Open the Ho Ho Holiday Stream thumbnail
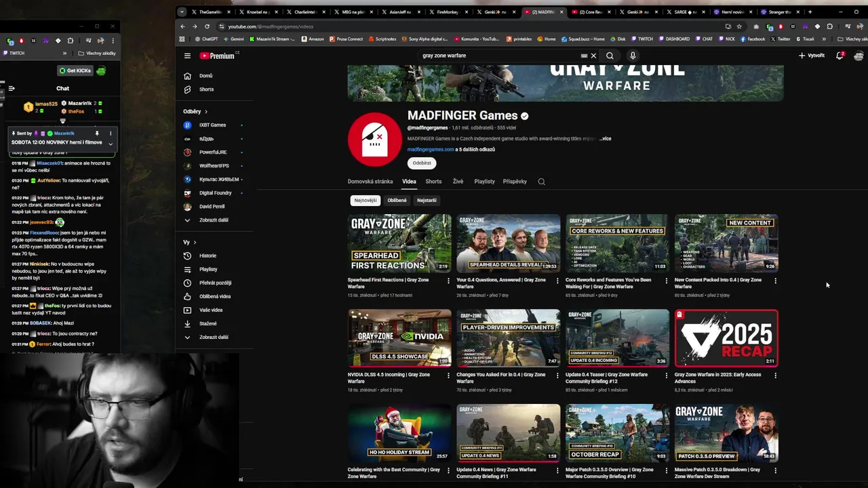 (x=399, y=433)
